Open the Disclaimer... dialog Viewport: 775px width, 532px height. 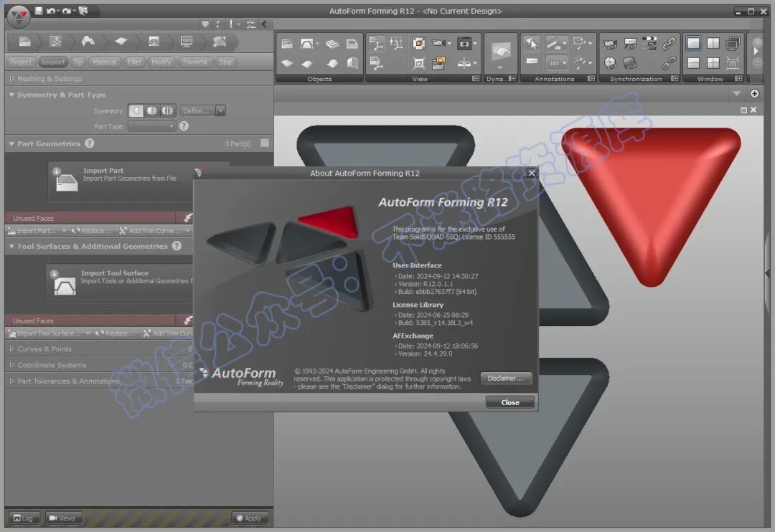pos(506,378)
